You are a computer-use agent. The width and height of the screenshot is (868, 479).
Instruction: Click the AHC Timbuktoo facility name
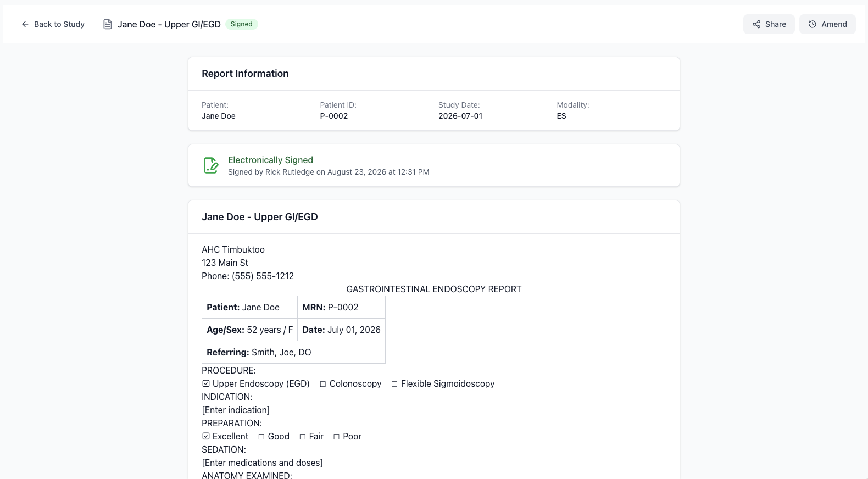[x=233, y=249]
